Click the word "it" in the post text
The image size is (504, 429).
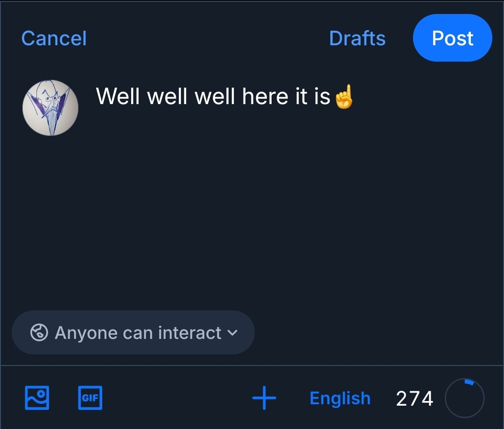pos(301,97)
